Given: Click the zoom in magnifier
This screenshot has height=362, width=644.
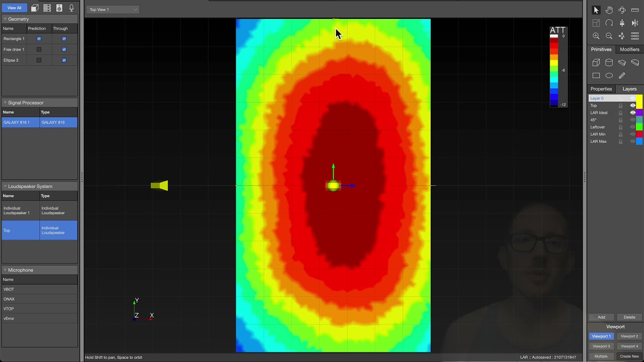Looking at the screenshot, I should (x=596, y=36).
